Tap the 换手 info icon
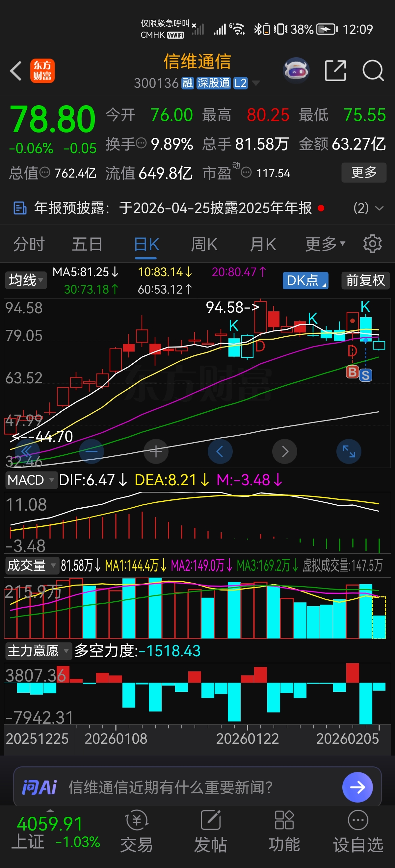The height and width of the screenshot is (868, 395). click(141, 143)
